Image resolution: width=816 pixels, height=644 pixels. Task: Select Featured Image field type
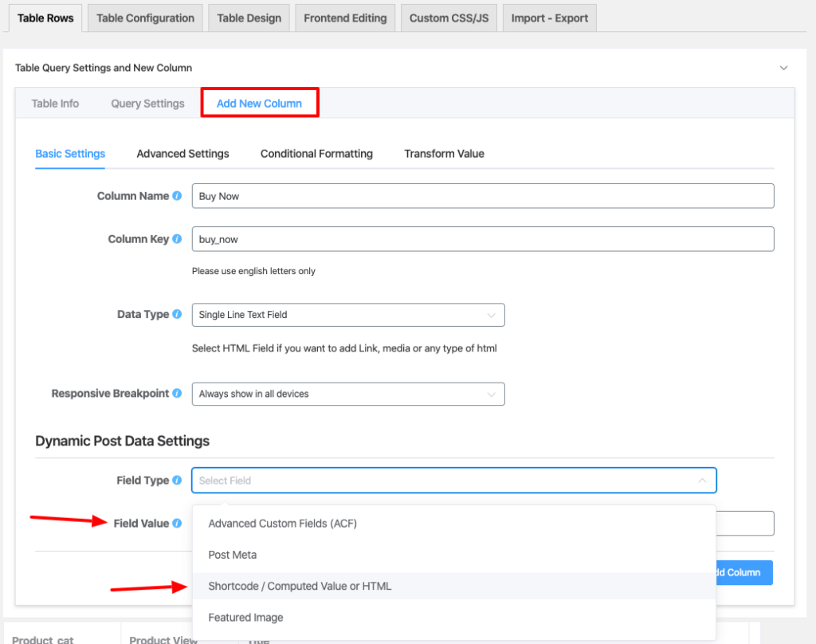tap(245, 618)
